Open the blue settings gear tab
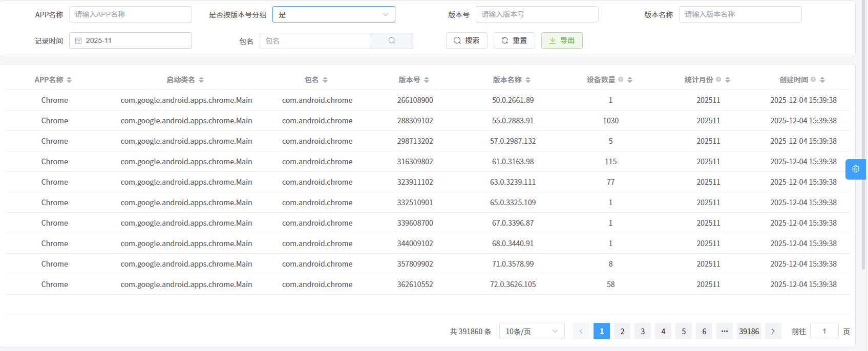Viewport: 868px width, 351px height. [x=855, y=169]
